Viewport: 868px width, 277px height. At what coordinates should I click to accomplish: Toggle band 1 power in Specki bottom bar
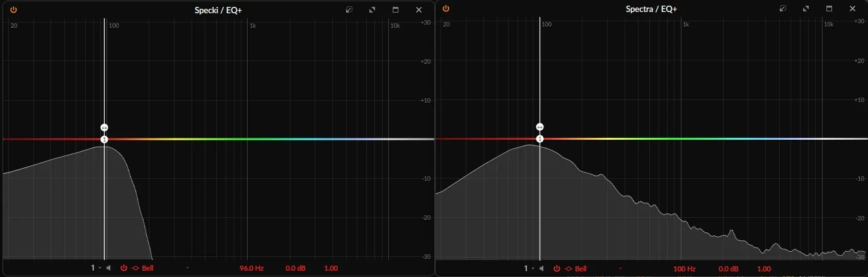(124, 268)
